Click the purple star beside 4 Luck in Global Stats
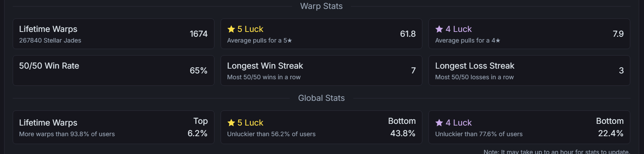 [439, 123]
